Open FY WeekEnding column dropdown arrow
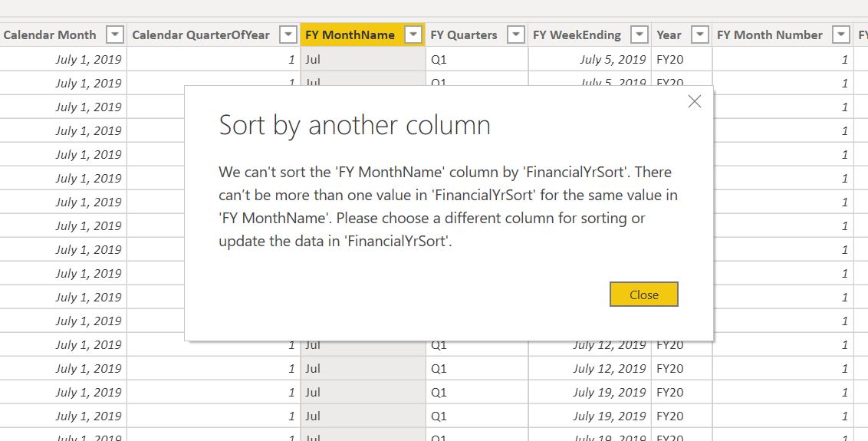Screen dimensions: 868x441 (639, 35)
